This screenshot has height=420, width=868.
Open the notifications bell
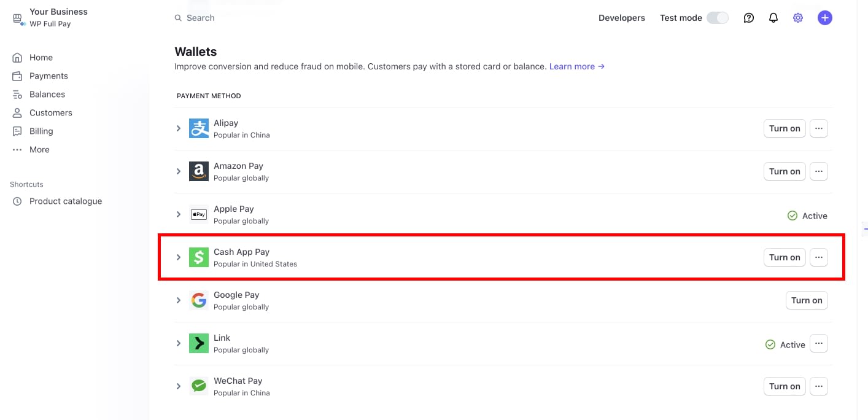click(x=773, y=18)
